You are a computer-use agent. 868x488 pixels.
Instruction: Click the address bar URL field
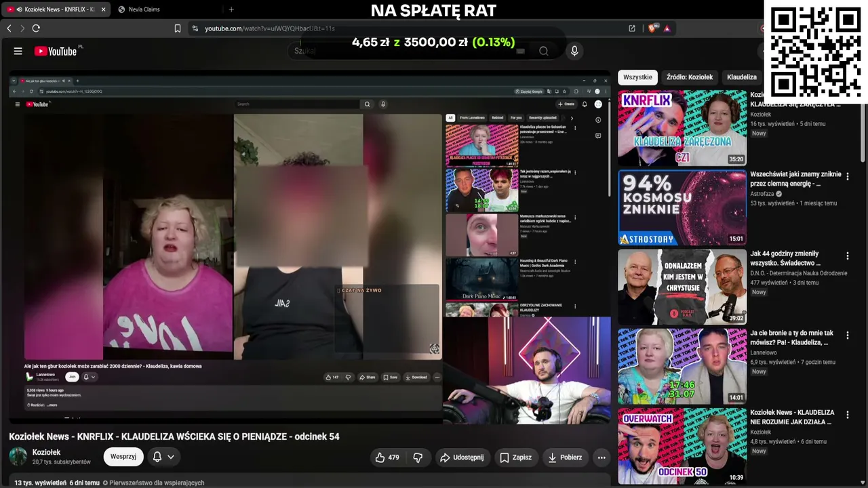coord(407,28)
